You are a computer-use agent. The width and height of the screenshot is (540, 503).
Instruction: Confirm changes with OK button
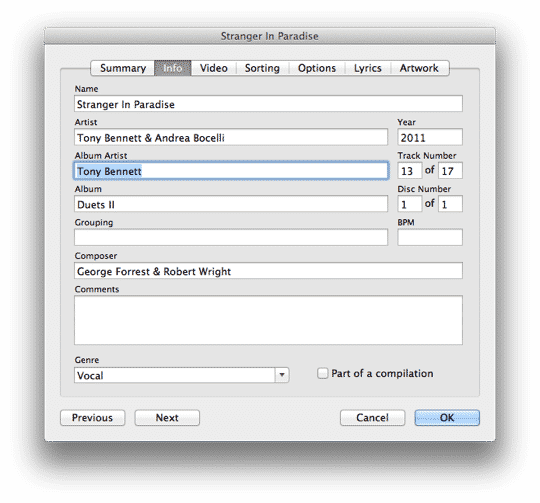point(447,418)
